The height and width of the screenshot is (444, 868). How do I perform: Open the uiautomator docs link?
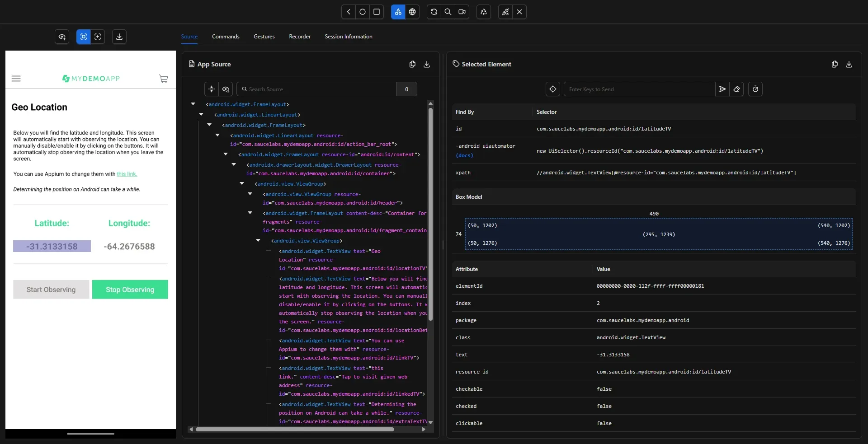point(464,155)
